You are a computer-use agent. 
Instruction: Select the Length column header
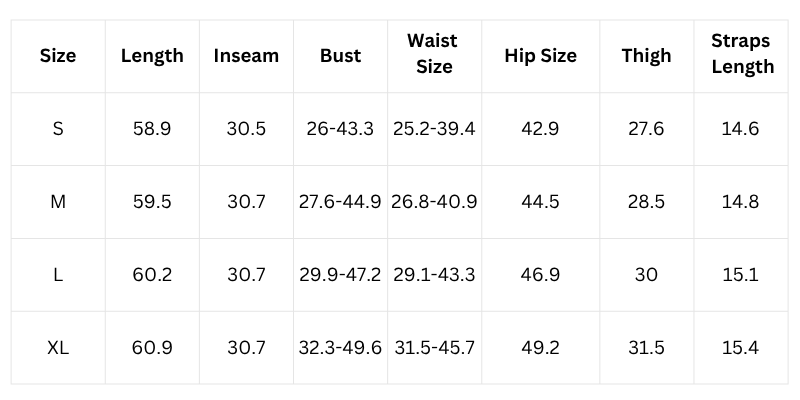(152, 56)
